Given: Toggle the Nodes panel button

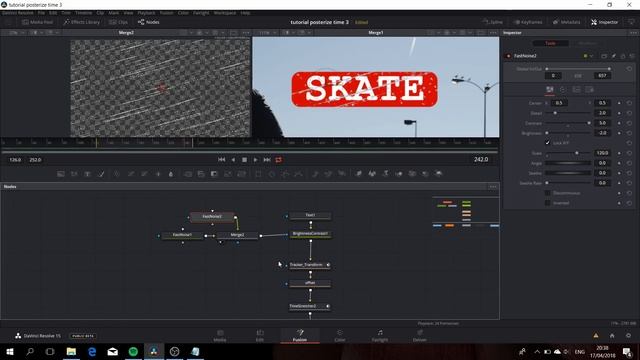Looking at the screenshot, I should click(149, 22).
